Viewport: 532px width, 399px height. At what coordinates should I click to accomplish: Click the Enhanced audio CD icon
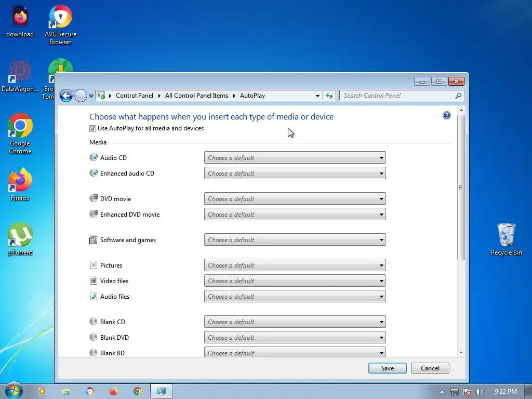94,172
